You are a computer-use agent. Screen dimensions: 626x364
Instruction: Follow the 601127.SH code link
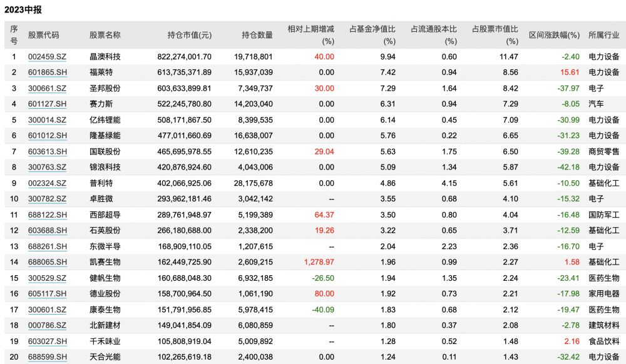(x=47, y=104)
